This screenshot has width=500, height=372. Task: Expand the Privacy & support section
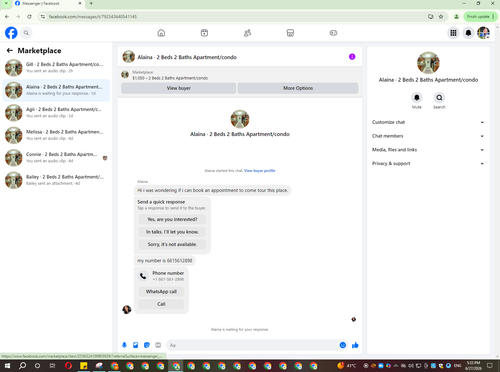click(428, 163)
